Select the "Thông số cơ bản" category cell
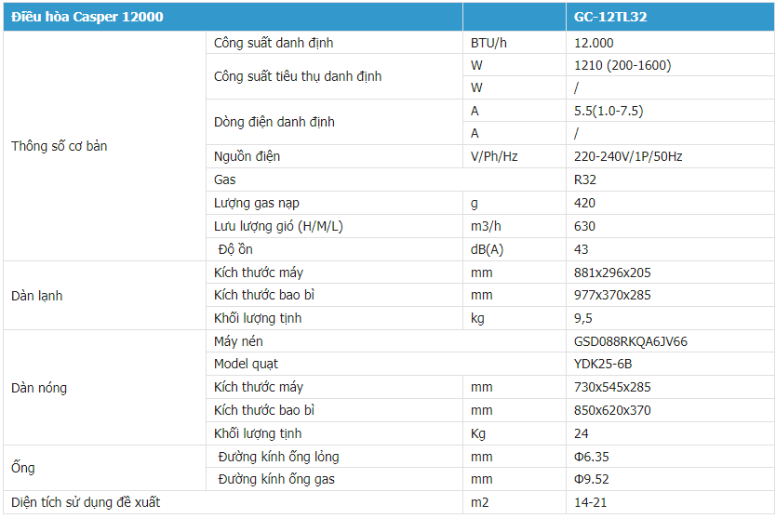The image size is (776, 532). coord(60,146)
